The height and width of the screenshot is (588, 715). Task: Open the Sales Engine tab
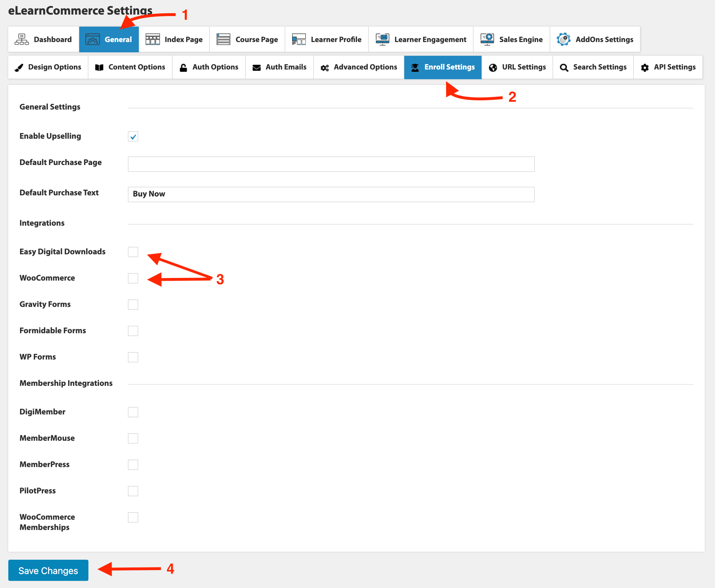pyautogui.click(x=512, y=39)
